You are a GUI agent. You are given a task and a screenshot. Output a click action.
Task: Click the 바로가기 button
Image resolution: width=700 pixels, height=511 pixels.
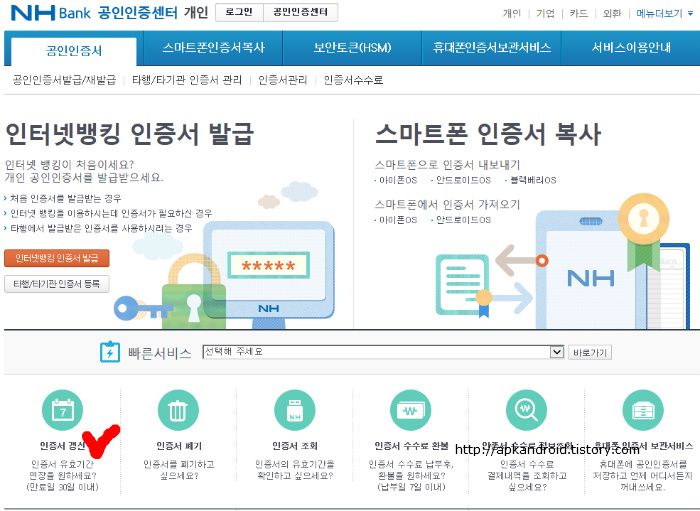coord(590,353)
